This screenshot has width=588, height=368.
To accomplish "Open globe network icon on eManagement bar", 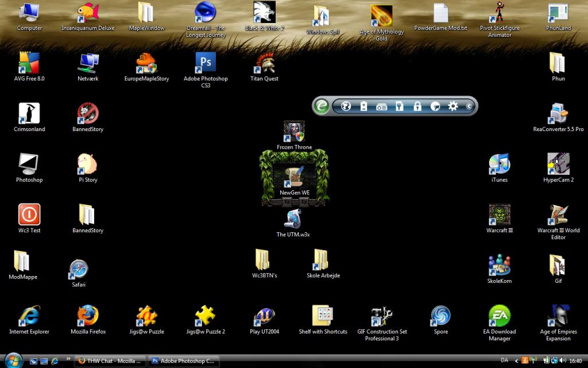I will point(346,106).
